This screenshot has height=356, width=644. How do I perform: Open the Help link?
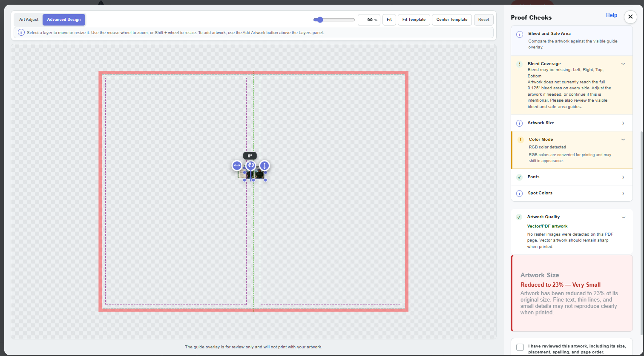click(x=612, y=15)
